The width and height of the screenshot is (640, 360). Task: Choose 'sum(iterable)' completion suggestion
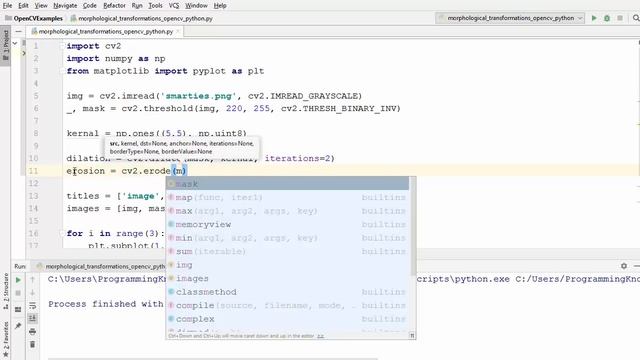287,251
